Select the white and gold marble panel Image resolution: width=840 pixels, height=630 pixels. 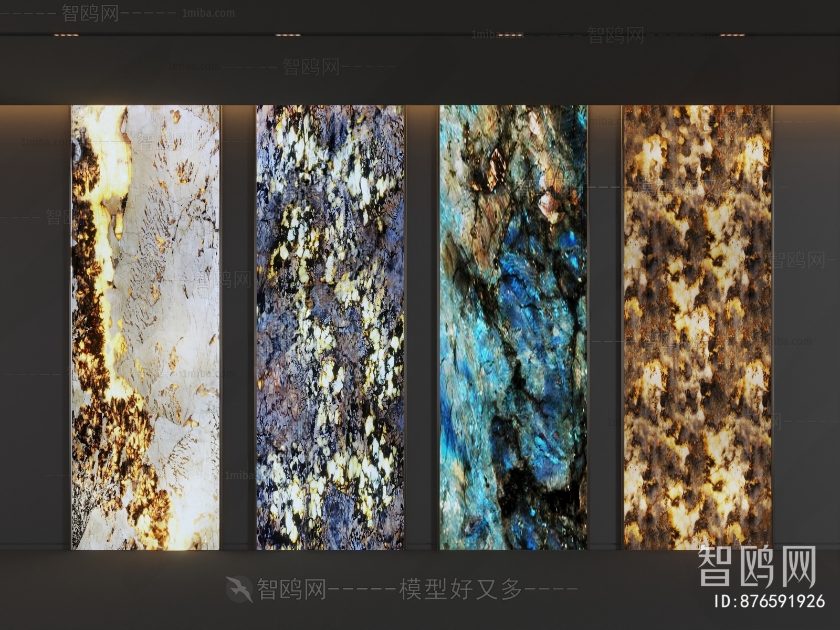[x=145, y=328]
